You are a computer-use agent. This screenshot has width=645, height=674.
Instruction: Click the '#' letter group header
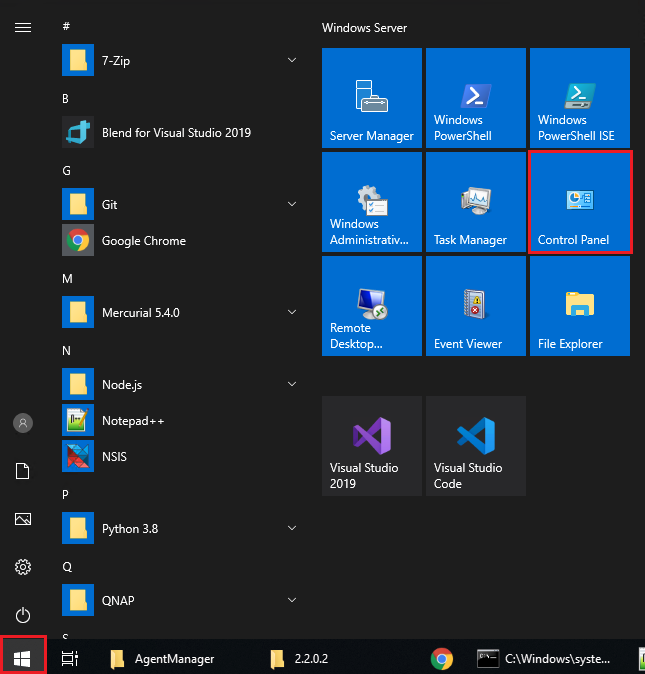pos(66,26)
